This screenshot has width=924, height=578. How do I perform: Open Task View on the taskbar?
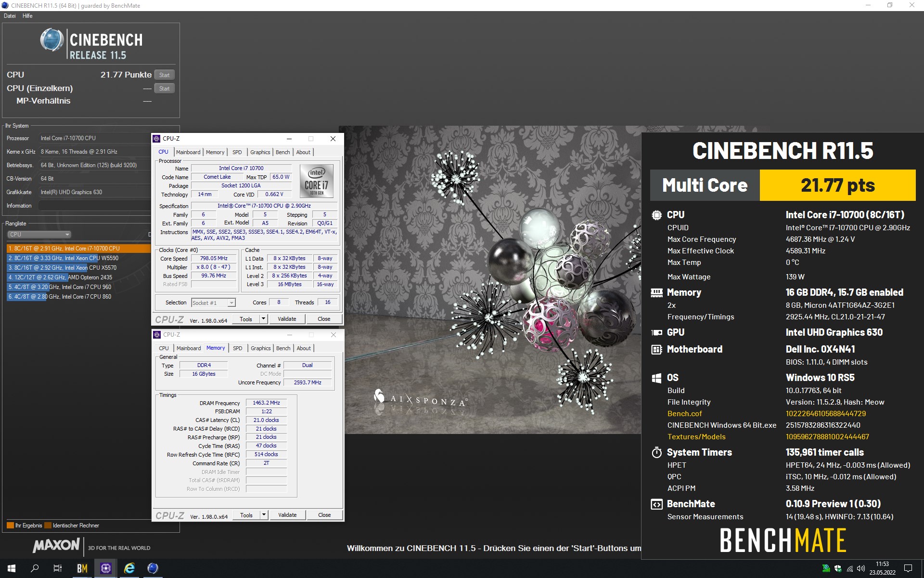(58, 568)
